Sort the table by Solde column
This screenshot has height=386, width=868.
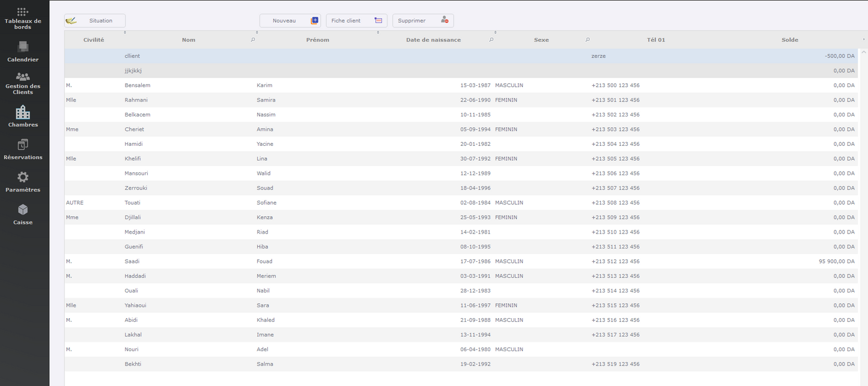click(x=789, y=40)
